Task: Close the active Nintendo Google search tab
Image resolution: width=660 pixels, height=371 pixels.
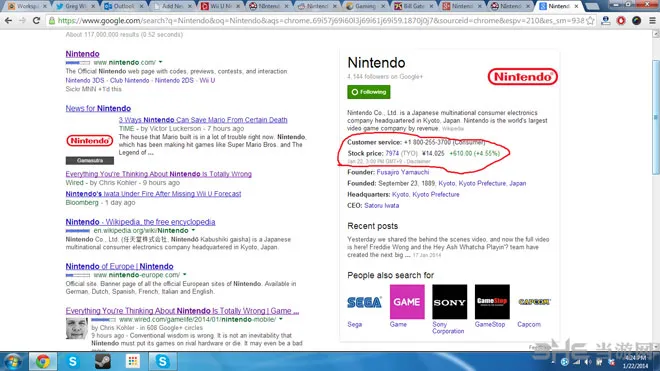Action: click(x=576, y=6)
